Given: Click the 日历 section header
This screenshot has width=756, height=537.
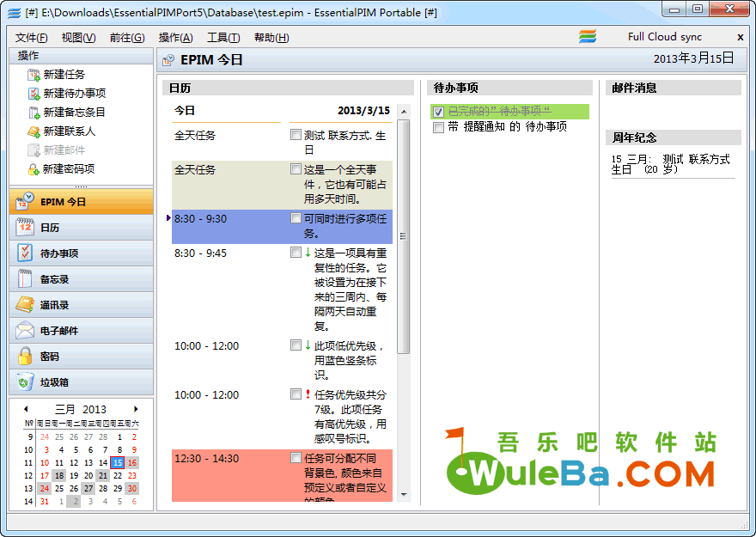Looking at the screenshot, I should point(288,88).
